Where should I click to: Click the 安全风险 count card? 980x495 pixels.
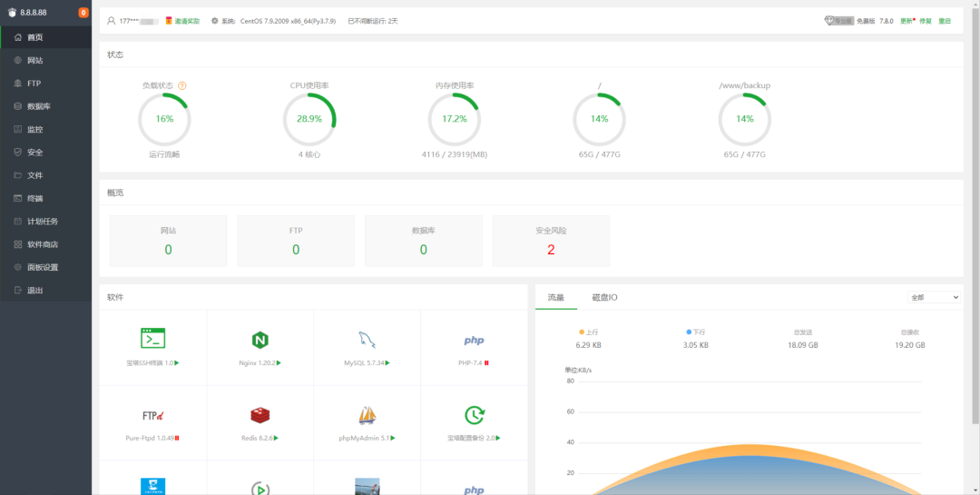point(551,241)
